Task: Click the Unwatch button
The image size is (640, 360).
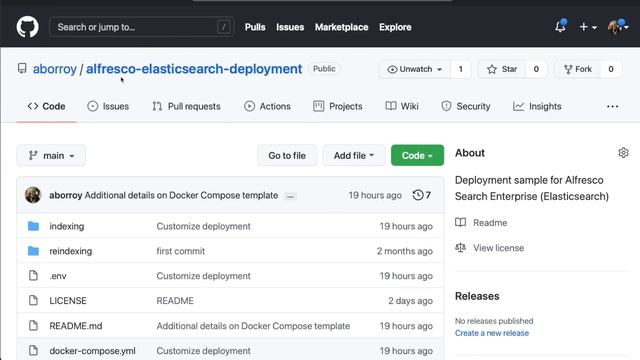Action: [x=415, y=69]
